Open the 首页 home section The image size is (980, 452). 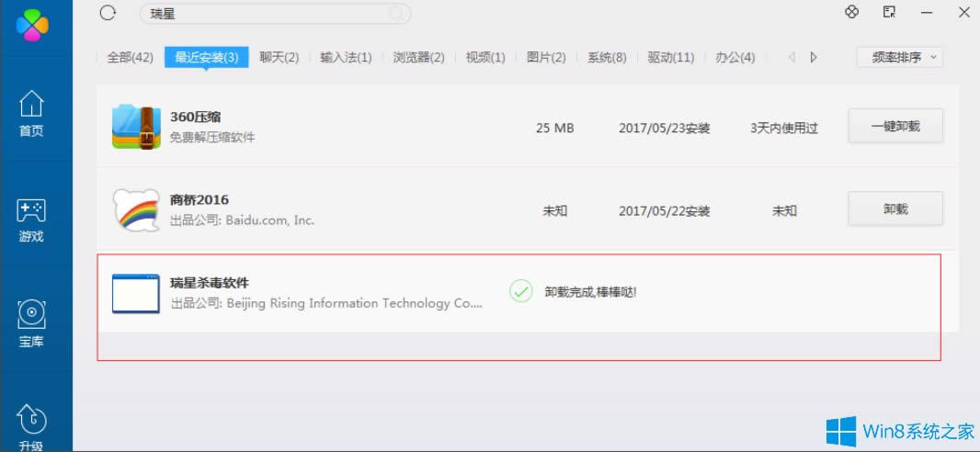(31, 114)
